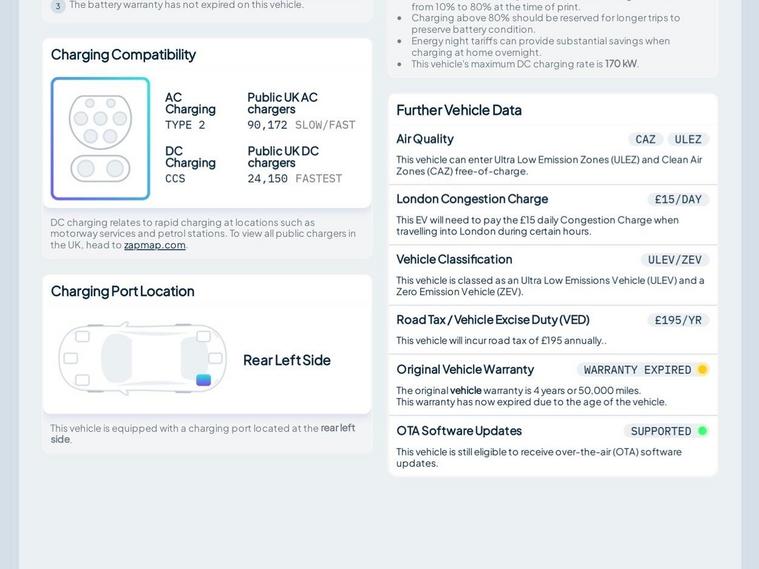Click the blue charging port marker on car
The height and width of the screenshot is (569, 759).
point(203,380)
